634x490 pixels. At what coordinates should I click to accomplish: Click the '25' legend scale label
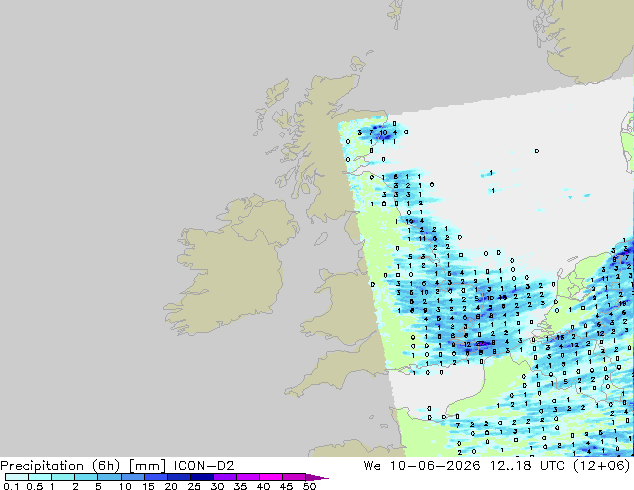pos(194,486)
